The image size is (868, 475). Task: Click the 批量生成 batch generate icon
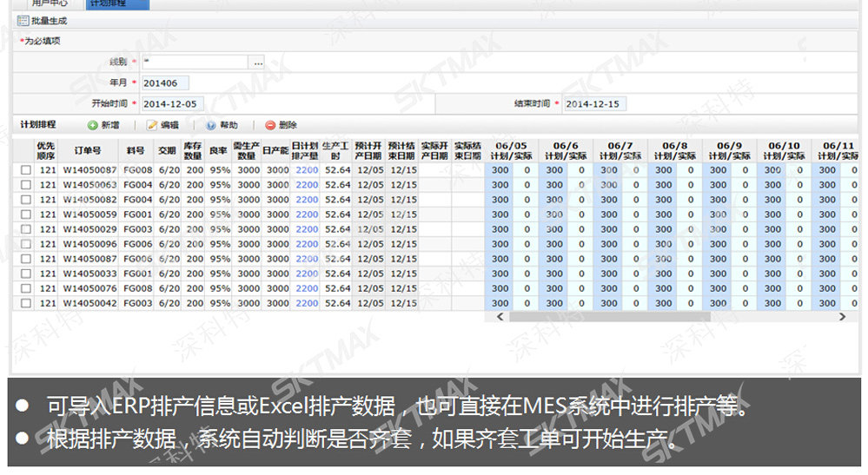pos(23,20)
